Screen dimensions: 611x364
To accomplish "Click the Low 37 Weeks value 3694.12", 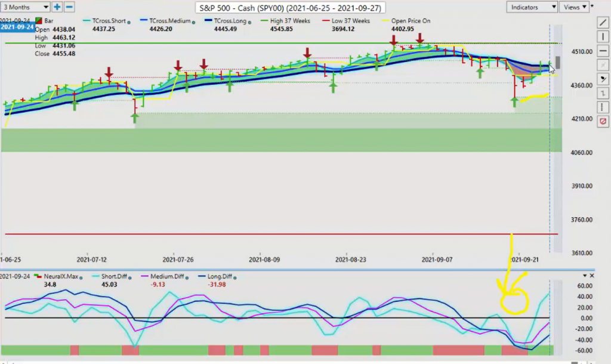I will pos(343,29).
